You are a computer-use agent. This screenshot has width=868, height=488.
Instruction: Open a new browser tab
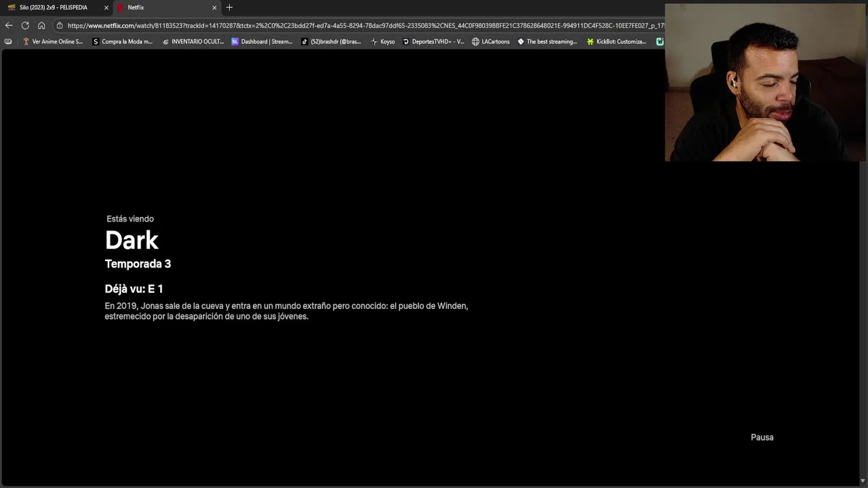point(229,7)
